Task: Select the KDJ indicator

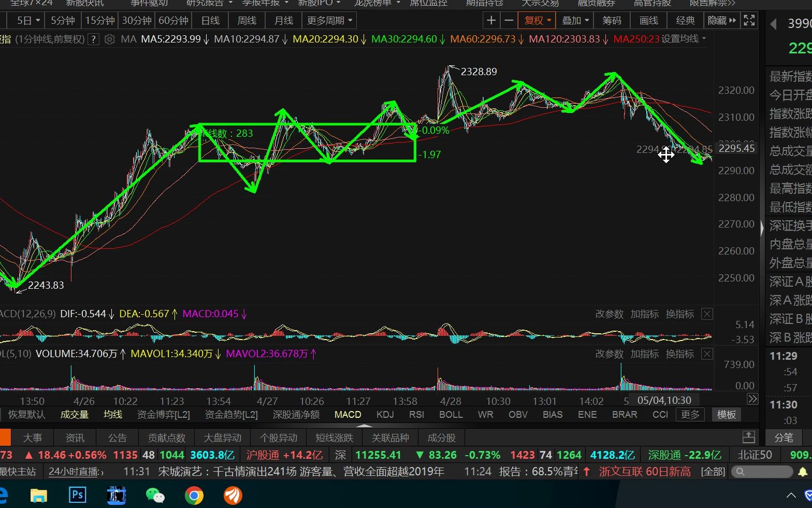Action: pyautogui.click(x=385, y=415)
